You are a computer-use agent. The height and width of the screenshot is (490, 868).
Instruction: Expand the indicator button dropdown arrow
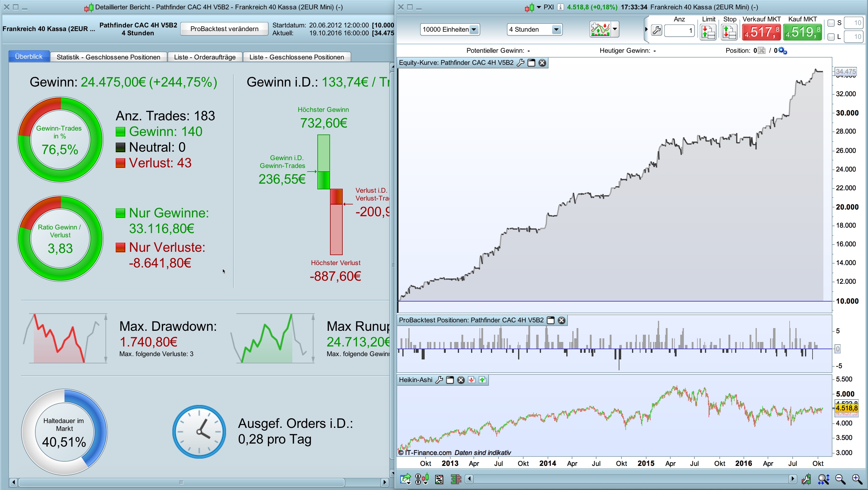(615, 29)
